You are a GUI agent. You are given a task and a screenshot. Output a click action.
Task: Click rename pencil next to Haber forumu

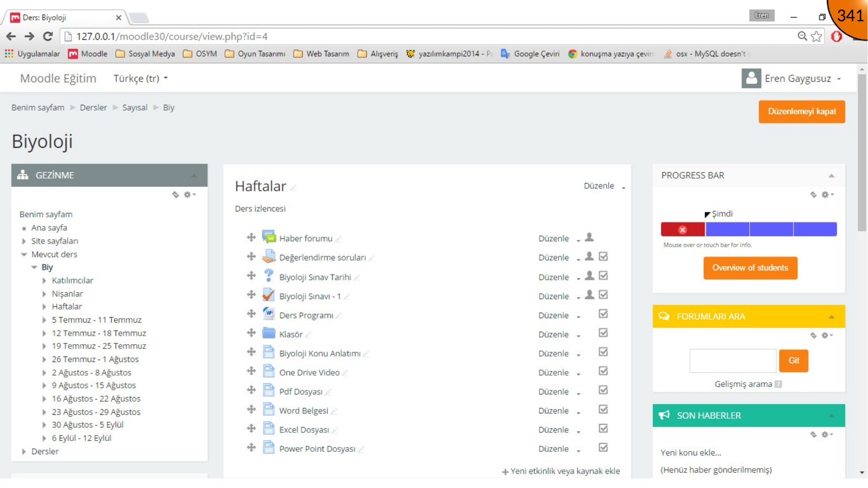(x=338, y=239)
